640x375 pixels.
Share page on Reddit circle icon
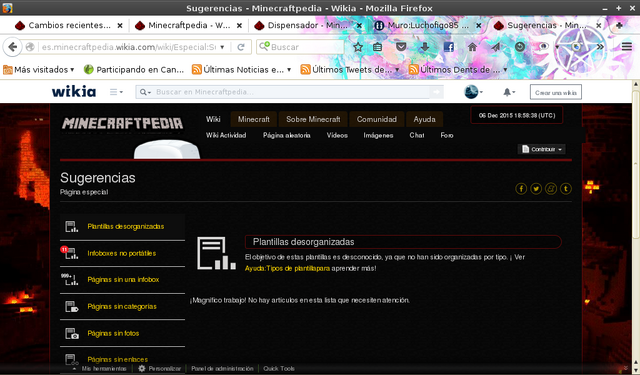tap(551, 189)
